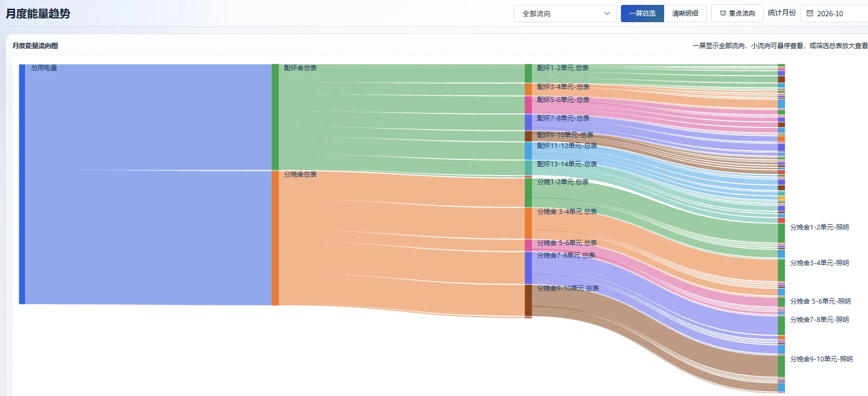The width and height of the screenshot is (868, 396).
Task: Click the 配怀11-12单元-总表 node label
Action: (567, 146)
